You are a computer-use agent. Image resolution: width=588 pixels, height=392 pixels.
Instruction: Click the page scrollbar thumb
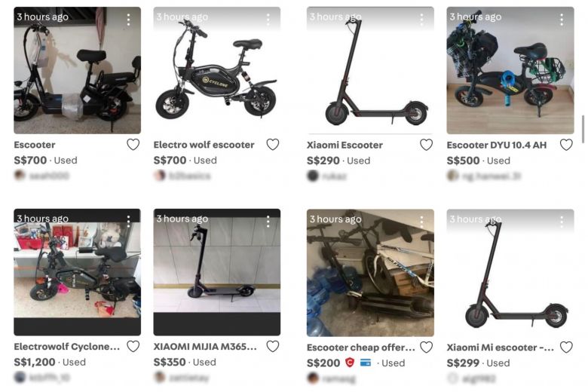(x=583, y=130)
